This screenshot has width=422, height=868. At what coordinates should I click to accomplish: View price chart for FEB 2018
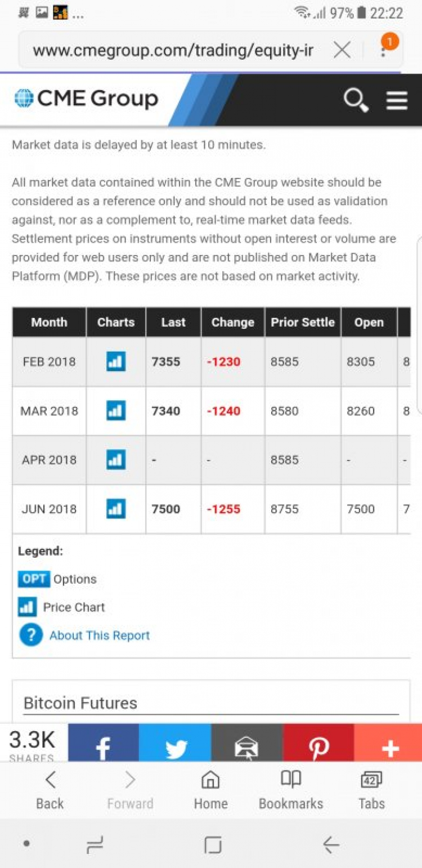point(116,361)
